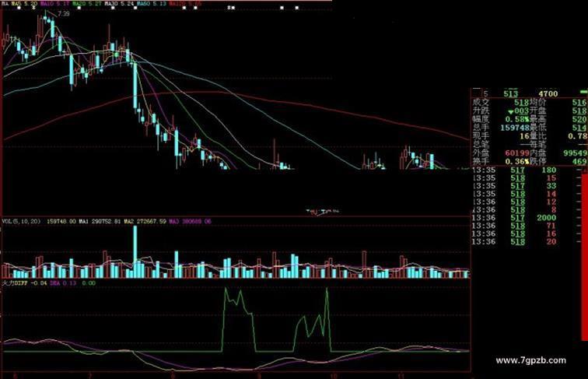Click the 13:36 trade row with volume 16
The height and width of the screenshot is (379, 588).
[515, 233]
